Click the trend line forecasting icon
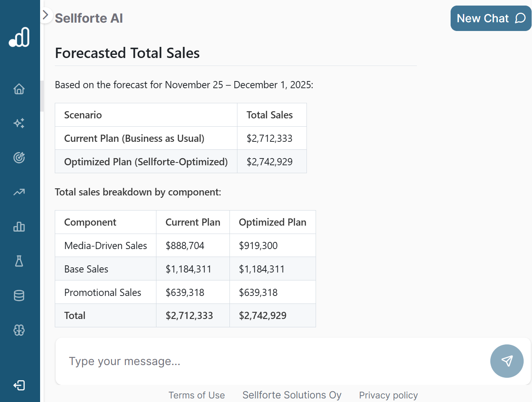 [x=19, y=192]
